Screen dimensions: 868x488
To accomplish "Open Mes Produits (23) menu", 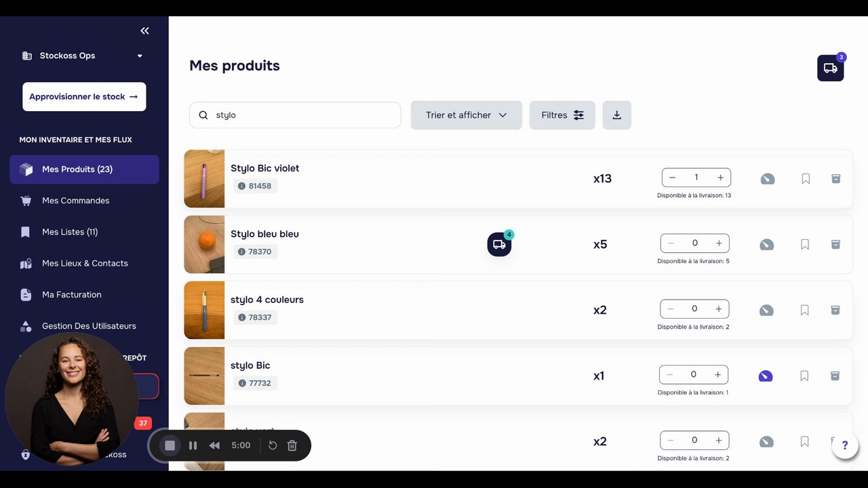I will (84, 169).
